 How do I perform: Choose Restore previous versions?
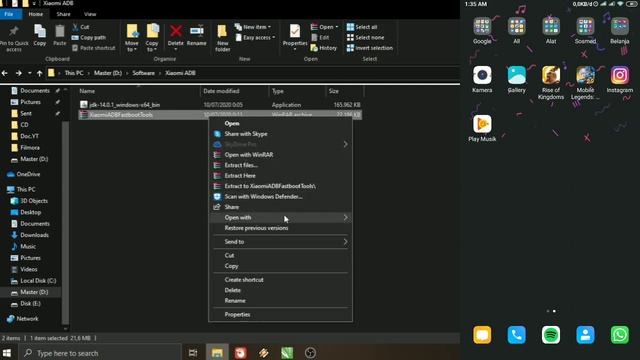(x=280, y=228)
